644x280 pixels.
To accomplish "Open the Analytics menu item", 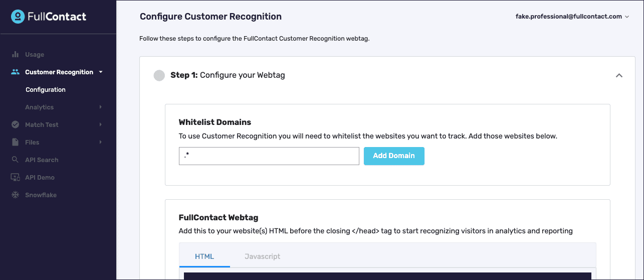I will pos(40,107).
